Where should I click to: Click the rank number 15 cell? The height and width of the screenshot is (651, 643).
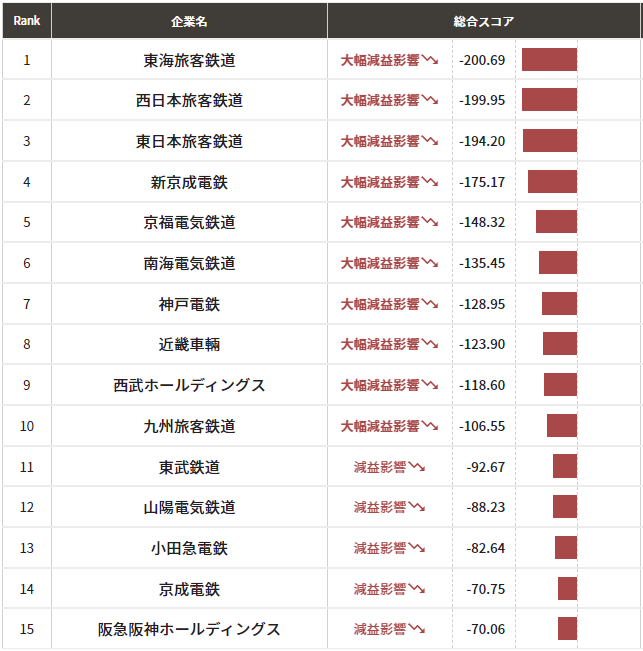point(27,629)
